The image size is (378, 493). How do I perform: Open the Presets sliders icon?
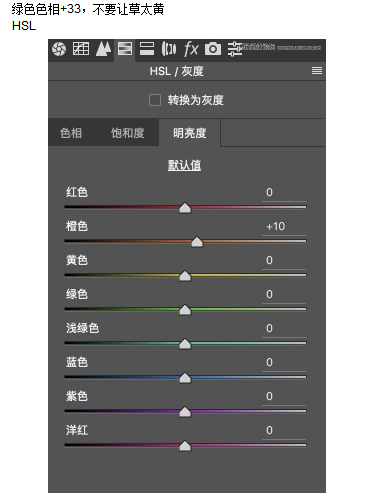point(235,49)
